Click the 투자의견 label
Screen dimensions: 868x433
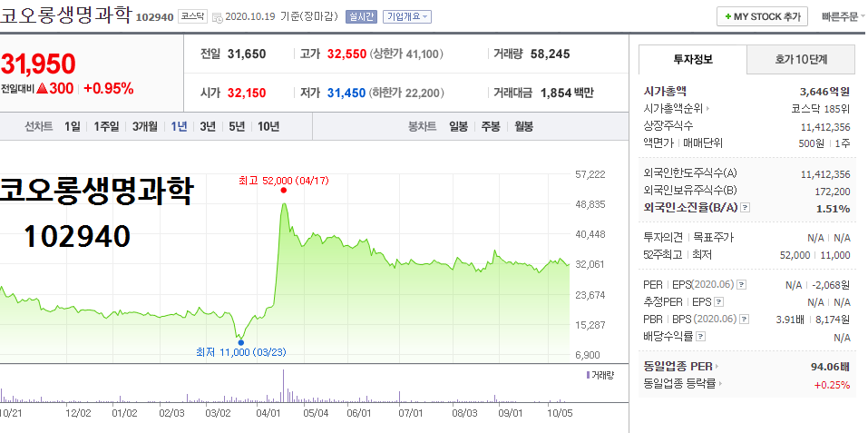663,238
